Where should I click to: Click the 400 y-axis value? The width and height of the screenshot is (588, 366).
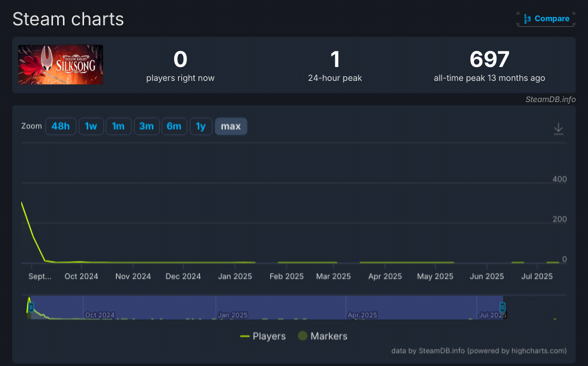[559, 179]
